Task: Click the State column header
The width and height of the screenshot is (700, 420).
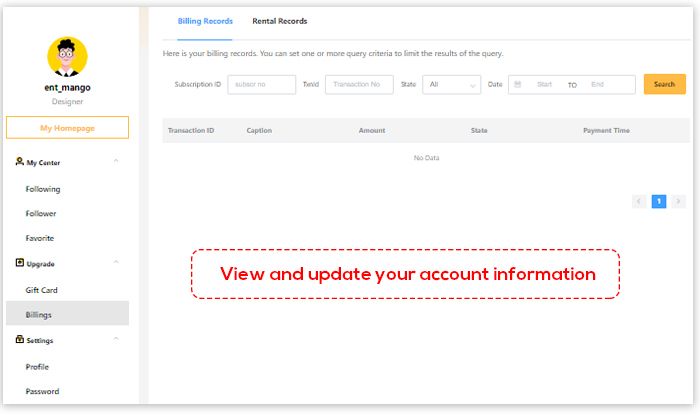Action: tap(479, 131)
